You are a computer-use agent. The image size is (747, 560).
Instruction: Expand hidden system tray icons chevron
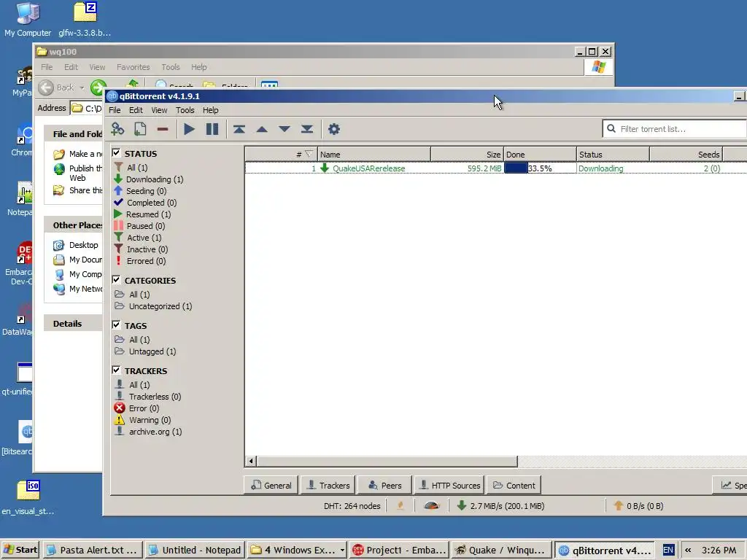coord(688,550)
